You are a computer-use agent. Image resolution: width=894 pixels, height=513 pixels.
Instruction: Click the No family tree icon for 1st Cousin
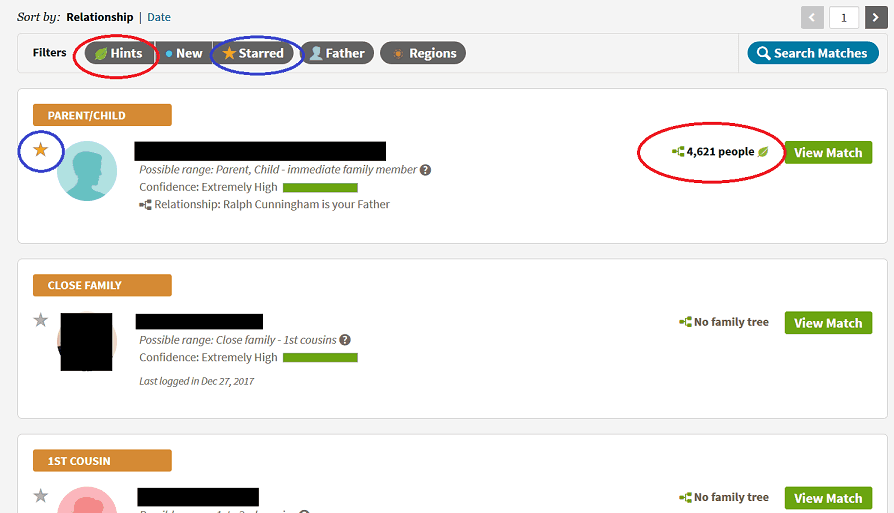(x=685, y=498)
